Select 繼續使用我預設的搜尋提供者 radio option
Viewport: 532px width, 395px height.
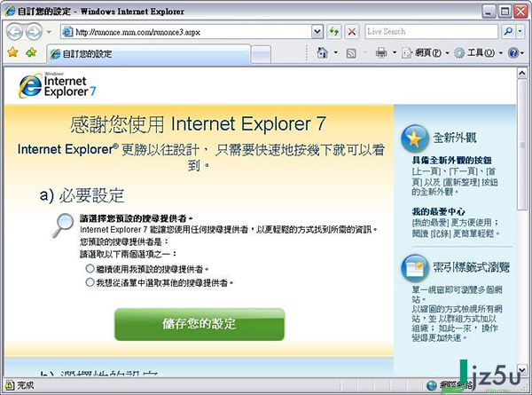(90, 269)
